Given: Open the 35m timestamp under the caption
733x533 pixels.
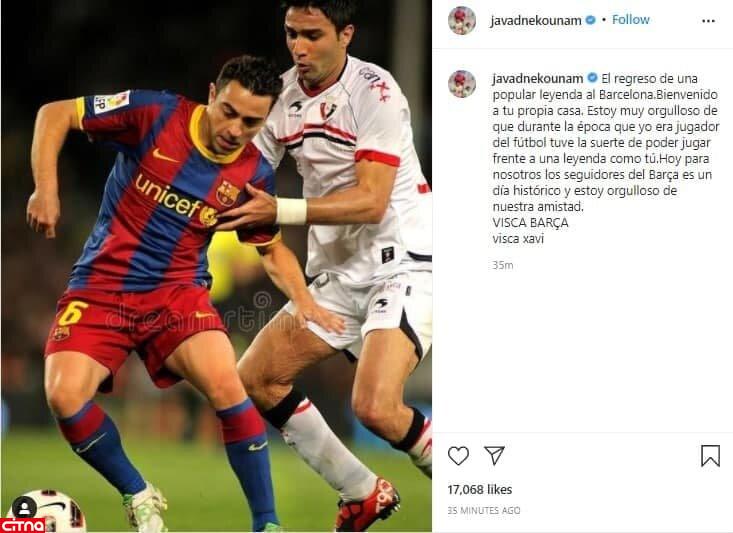Looking at the screenshot, I should (x=503, y=265).
